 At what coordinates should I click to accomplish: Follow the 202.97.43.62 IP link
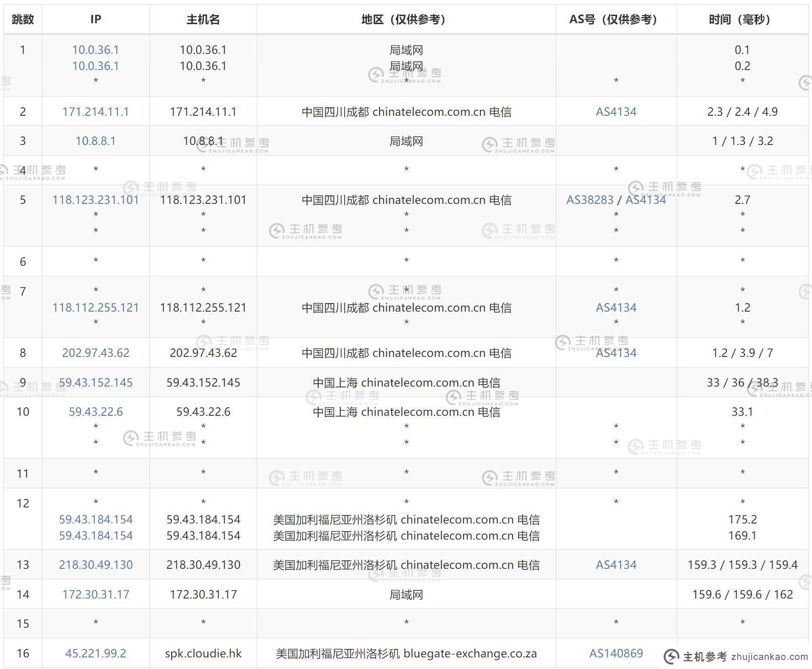click(96, 353)
